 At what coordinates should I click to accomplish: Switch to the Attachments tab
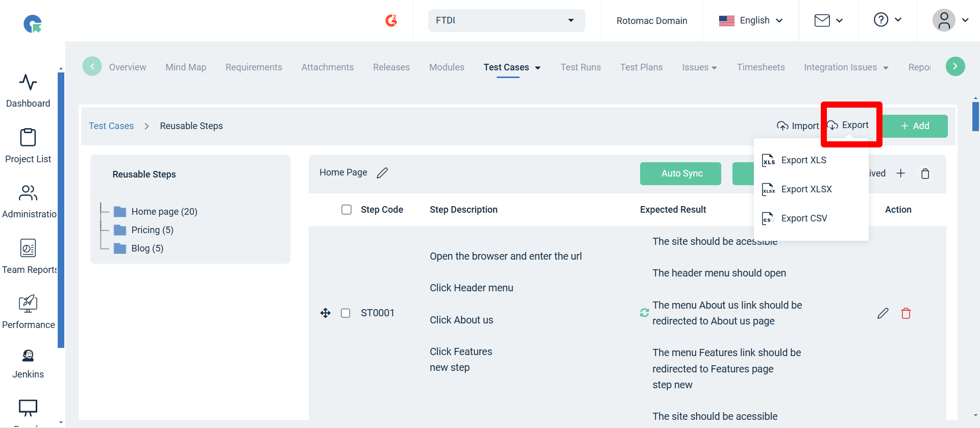(327, 67)
